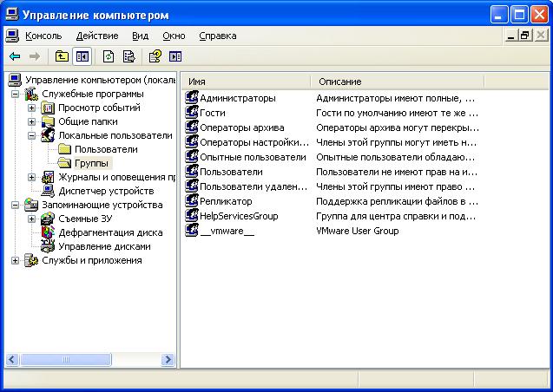
Task: Click the Просмотр событий icon
Action: click(48, 108)
